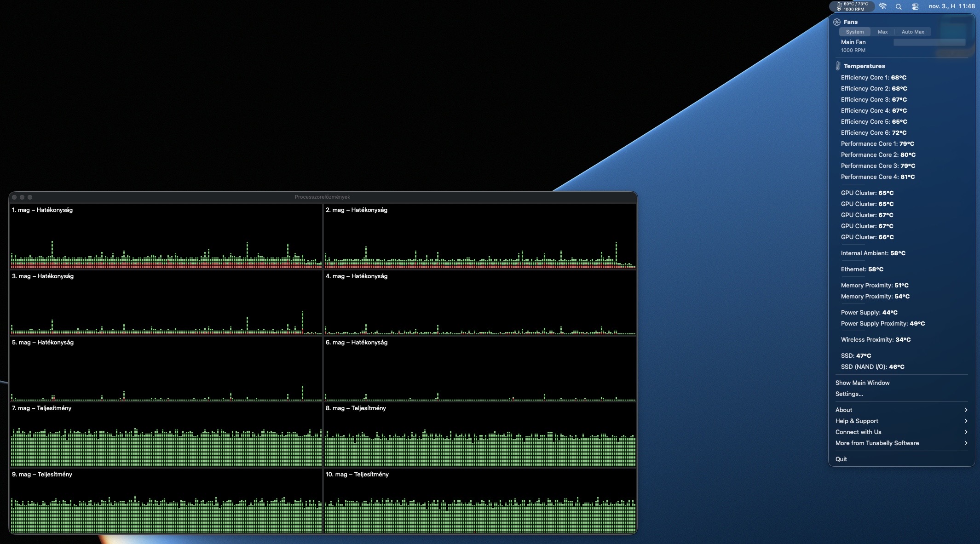980x544 pixels.
Task: Open Spotlight search magnifier icon
Action: pyautogui.click(x=899, y=6)
